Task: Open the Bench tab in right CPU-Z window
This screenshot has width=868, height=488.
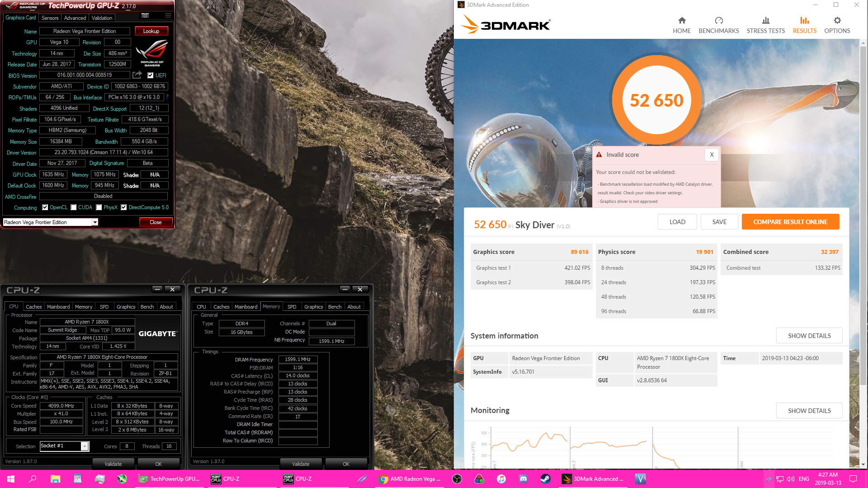Action: (335, 307)
